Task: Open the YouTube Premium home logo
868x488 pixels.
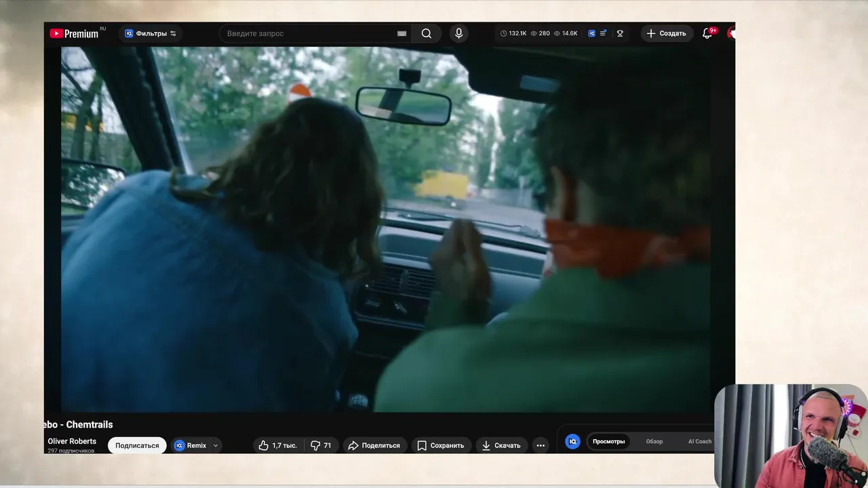Action: [x=75, y=33]
